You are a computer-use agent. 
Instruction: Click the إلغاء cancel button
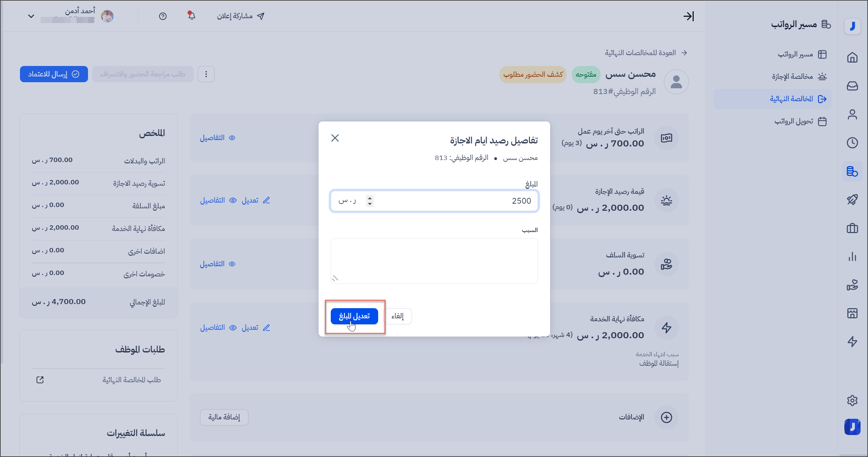click(x=397, y=316)
